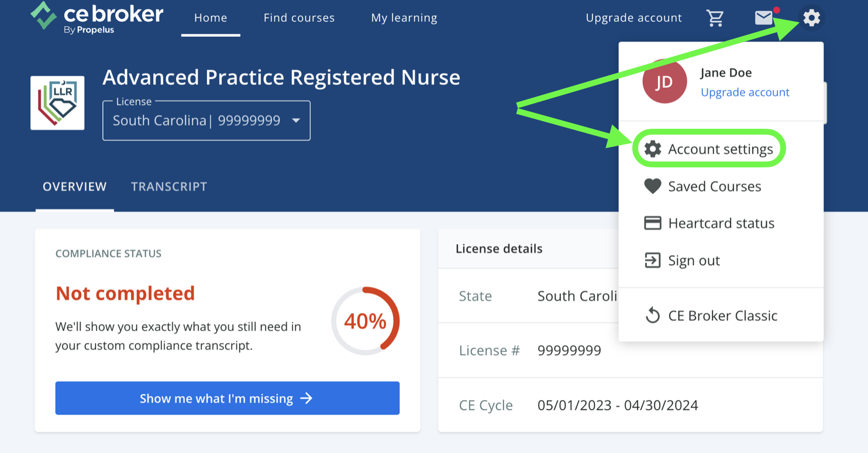Open Saved Courses from the menu

721,186
